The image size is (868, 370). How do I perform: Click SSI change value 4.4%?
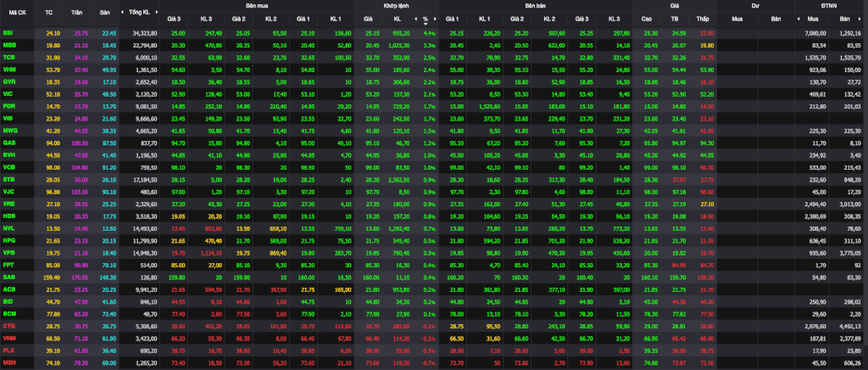430,33
